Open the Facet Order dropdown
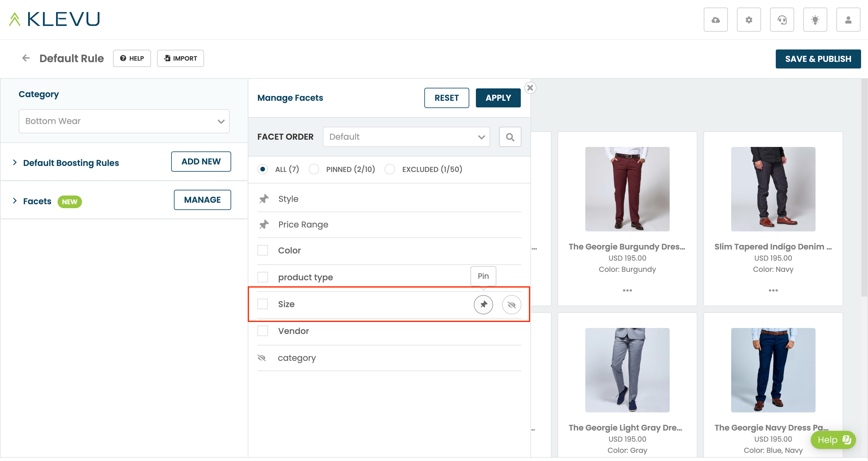Viewport: 868px width, 461px height. [x=406, y=137]
